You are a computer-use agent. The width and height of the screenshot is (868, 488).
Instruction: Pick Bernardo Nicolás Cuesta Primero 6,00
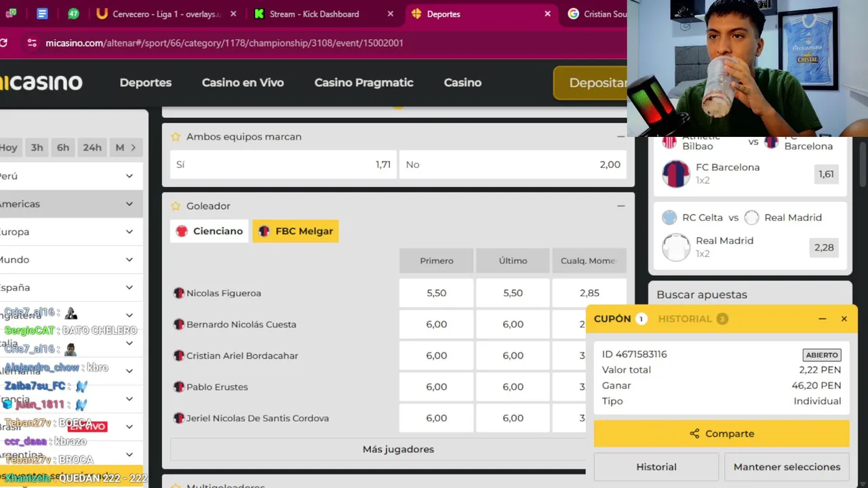click(x=436, y=324)
